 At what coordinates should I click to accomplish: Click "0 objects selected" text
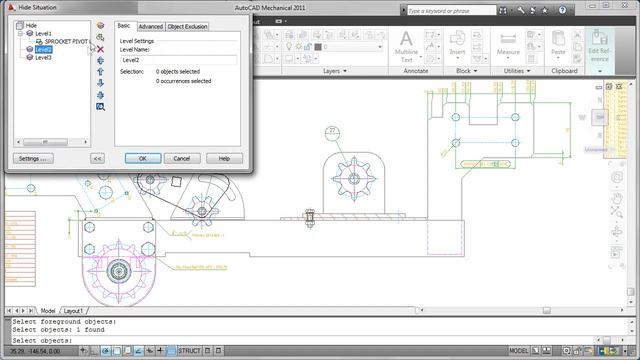[x=178, y=71]
